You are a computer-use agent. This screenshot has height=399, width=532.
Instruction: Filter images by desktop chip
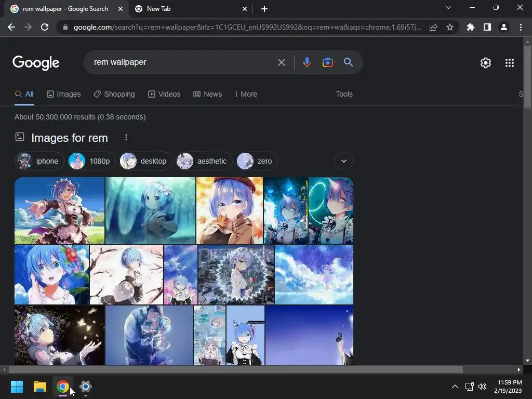145,161
